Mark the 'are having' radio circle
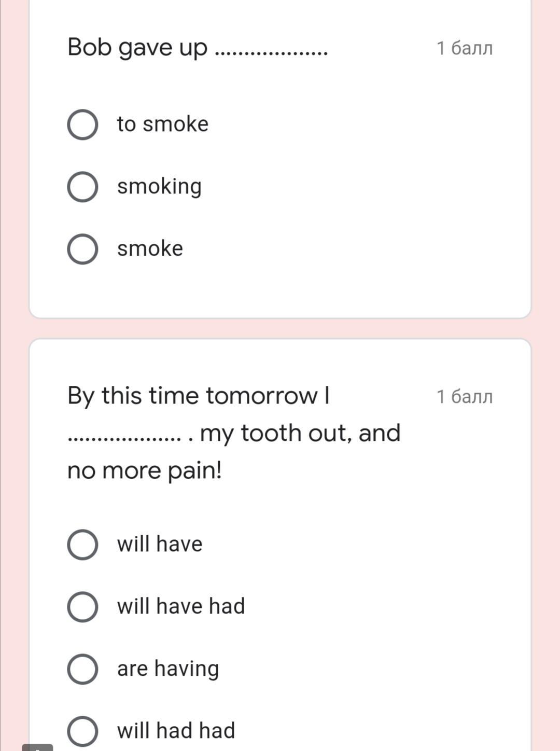 [82, 669]
